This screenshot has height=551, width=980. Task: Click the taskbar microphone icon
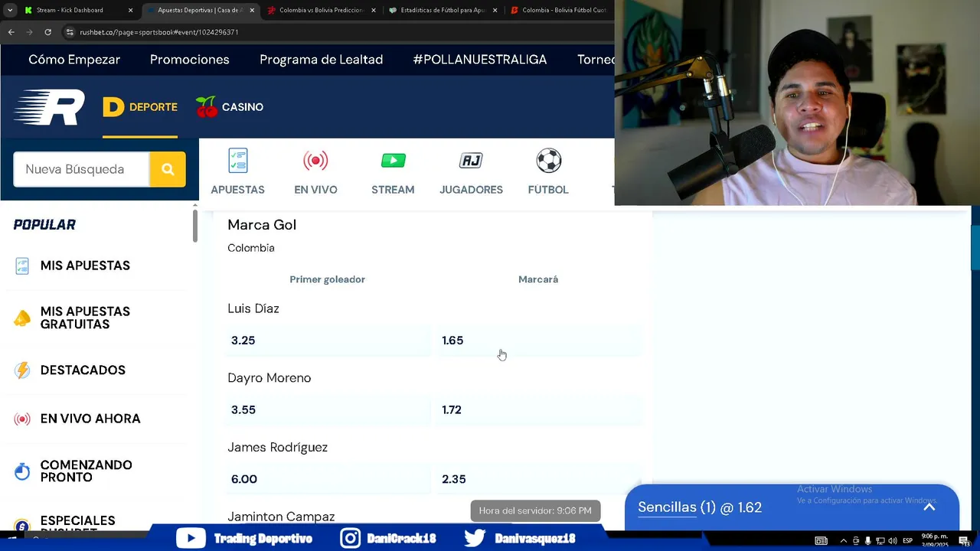(x=867, y=541)
